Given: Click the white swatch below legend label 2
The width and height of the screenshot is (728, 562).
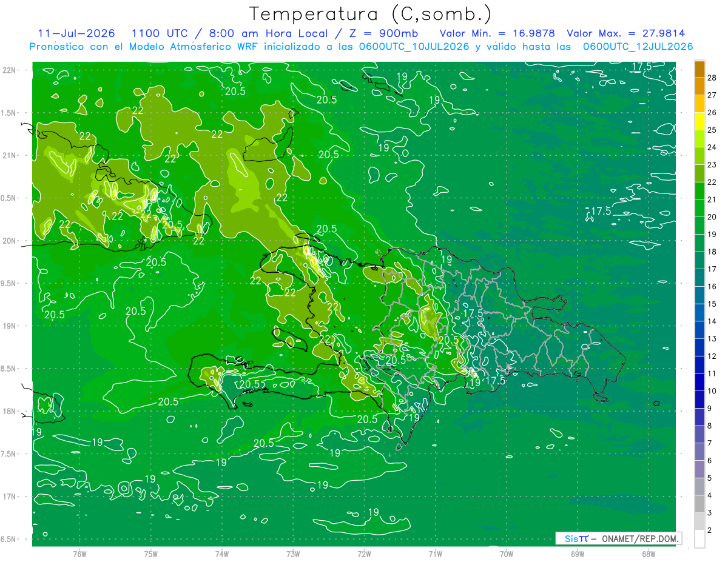Looking at the screenshot, I should tap(699, 538).
